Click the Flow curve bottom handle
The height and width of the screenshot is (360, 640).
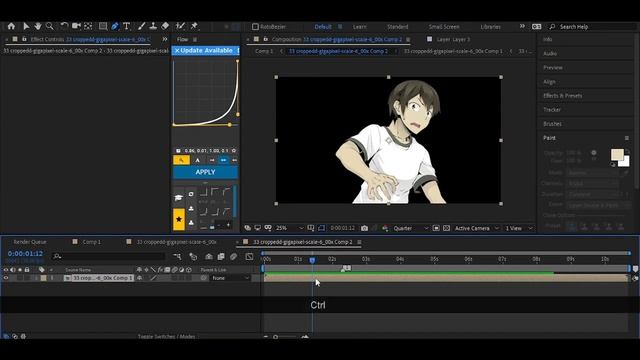coord(230,124)
